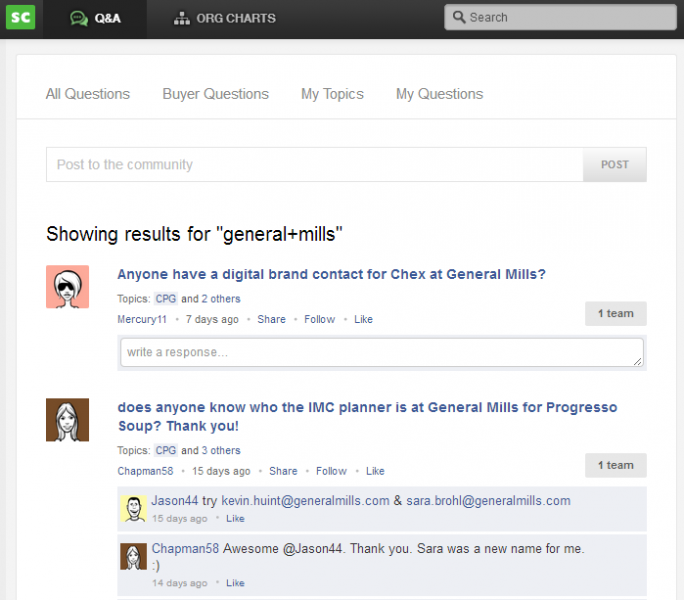The width and height of the screenshot is (684, 600).
Task: Click the Org Charts hierarchy icon
Action: 182,18
